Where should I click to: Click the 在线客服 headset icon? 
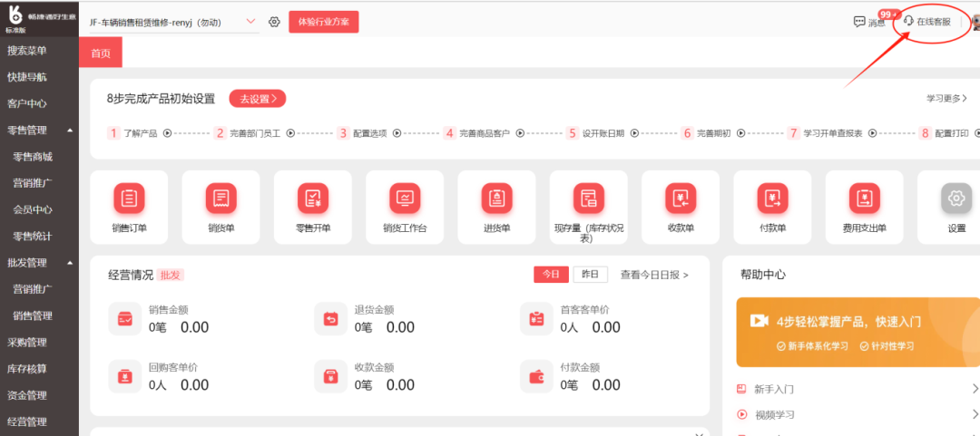[x=908, y=22]
